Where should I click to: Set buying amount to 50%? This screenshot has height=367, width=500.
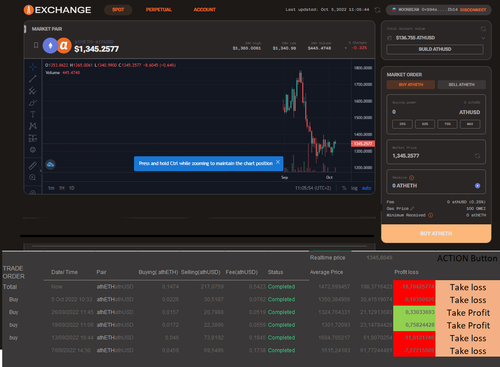pyautogui.click(x=425, y=124)
